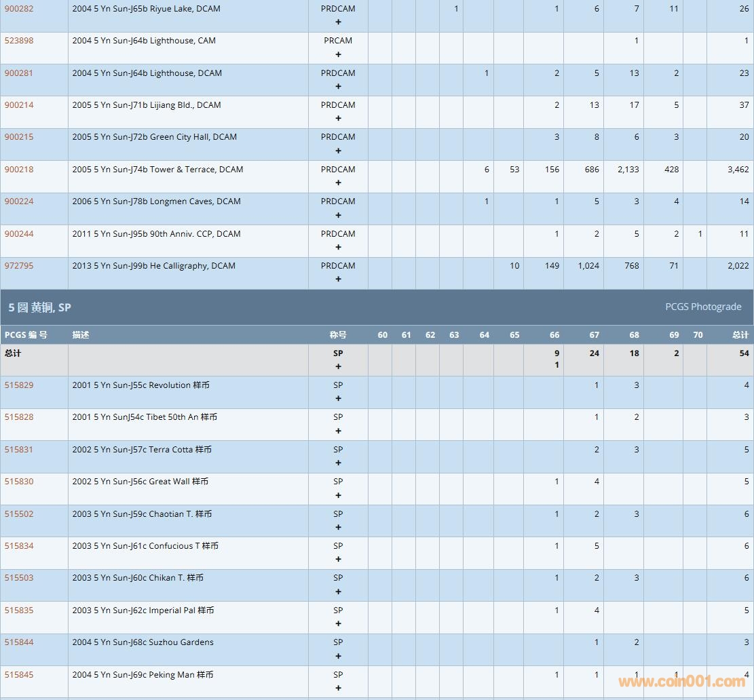Screen dimensions: 754x700
Task: Expand plus for 2001 Revolution SP row
Action: 338,399
